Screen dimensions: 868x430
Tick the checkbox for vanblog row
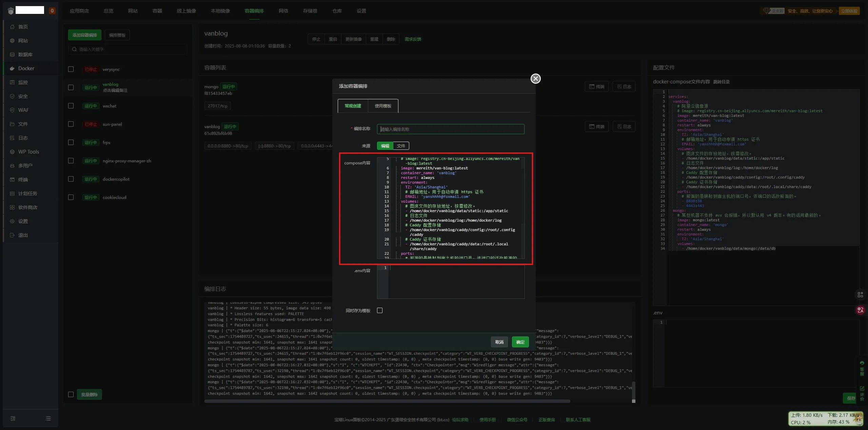tap(71, 87)
